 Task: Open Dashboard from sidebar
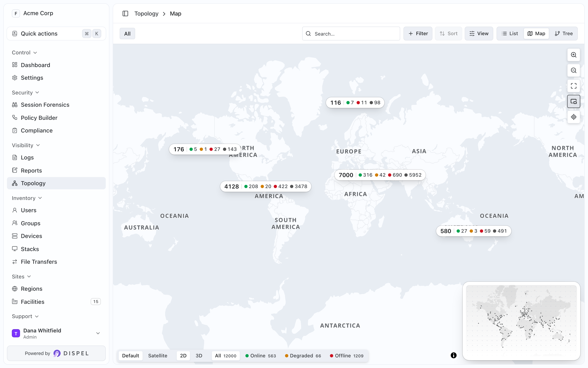[56, 65]
